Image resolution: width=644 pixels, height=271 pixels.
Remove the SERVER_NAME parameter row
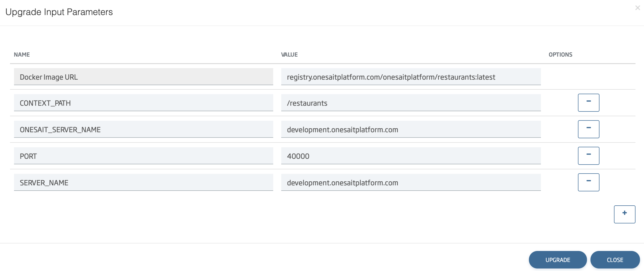pos(588,182)
